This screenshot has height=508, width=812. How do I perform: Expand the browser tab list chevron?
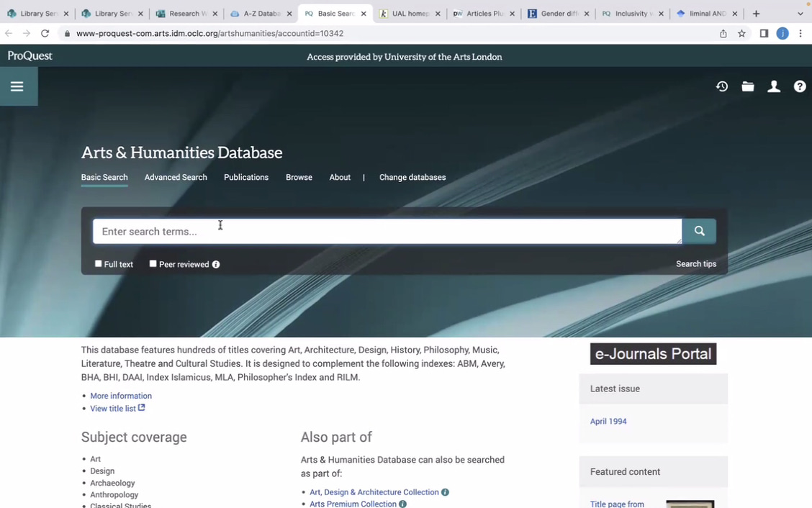(800, 14)
